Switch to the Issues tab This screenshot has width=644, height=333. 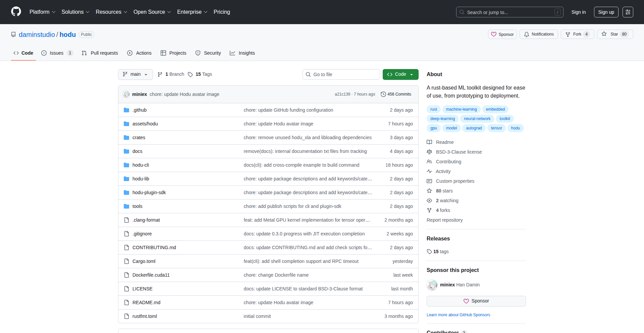point(56,53)
